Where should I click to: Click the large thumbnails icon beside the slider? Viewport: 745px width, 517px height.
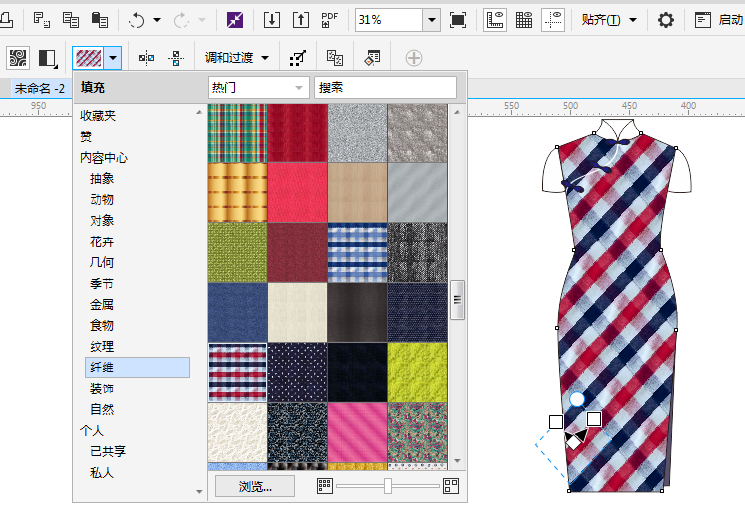450,485
